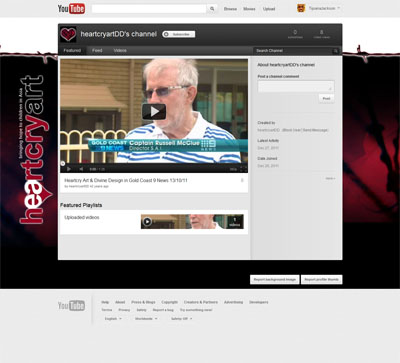This screenshot has height=363, width=400.
Task: Open the Uploaded videos playlist thumbnail
Action: coord(192,222)
